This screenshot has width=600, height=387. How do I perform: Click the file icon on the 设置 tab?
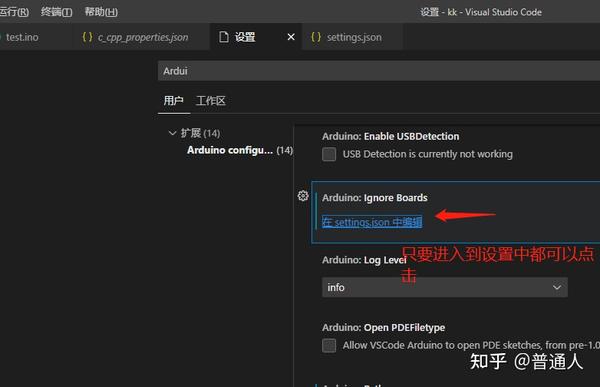(224, 37)
